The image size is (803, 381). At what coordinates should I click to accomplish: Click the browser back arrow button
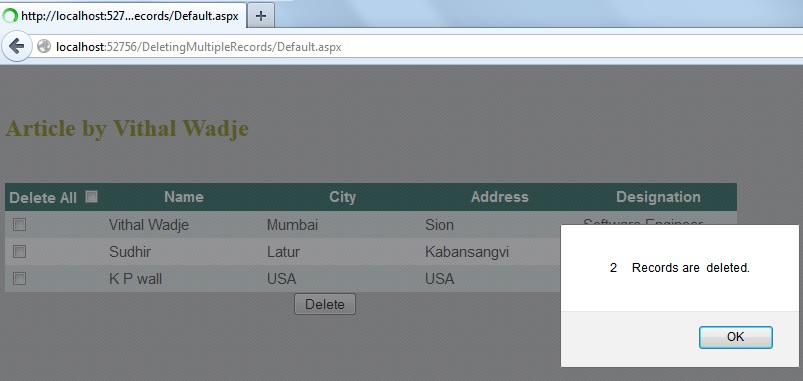coord(17,47)
